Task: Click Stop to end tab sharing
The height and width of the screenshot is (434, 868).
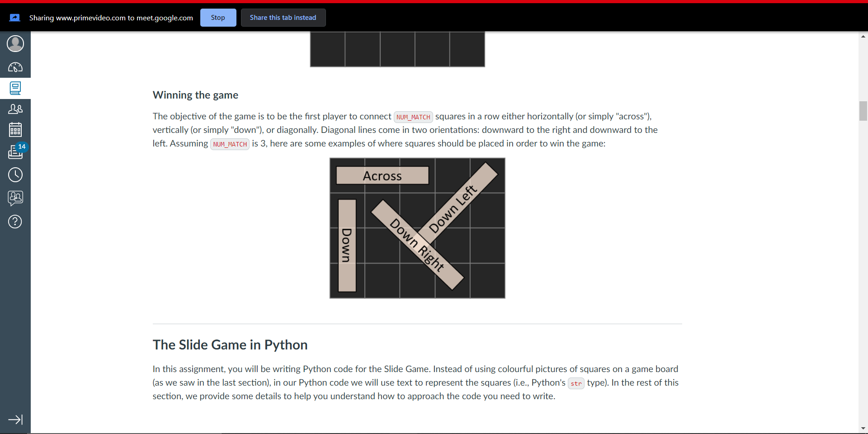Action: click(x=218, y=17)
